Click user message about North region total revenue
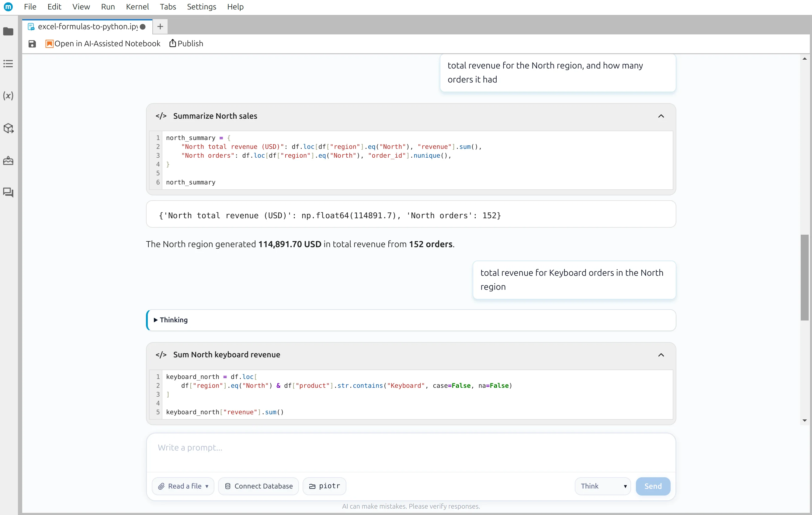The width and height of the screenshot is (812, 515). point(558,72)
